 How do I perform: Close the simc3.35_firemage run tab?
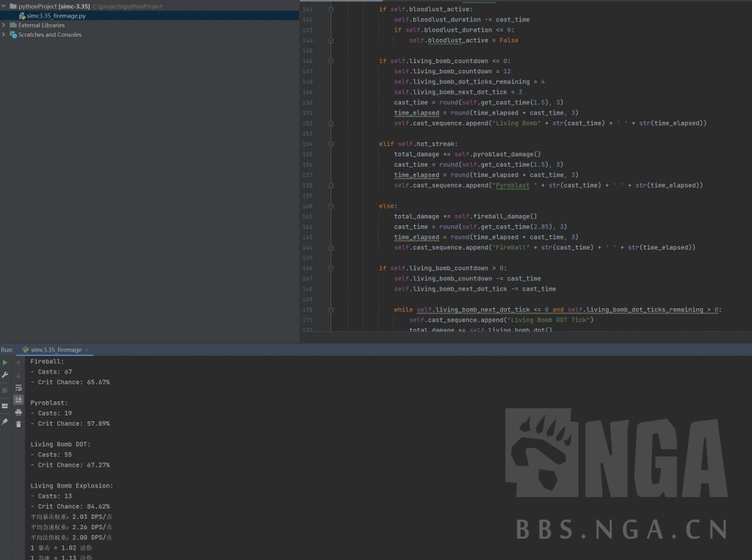click(86, 350)
